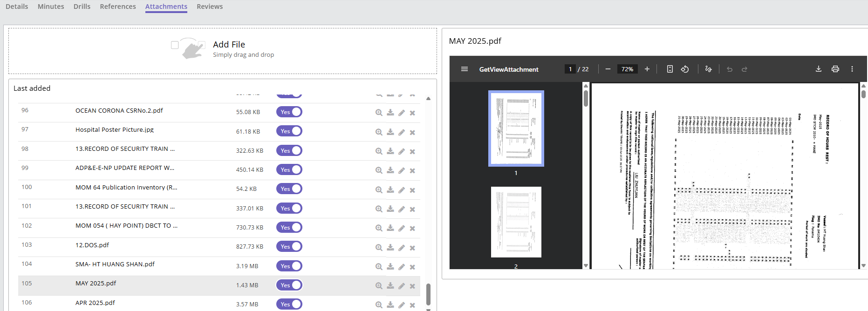Image resolution: width=868 pixels, height=311 pixels.
Task: Select 12.DOS.pdf file name
Action: pyautogui.click(x=92, y=245)
